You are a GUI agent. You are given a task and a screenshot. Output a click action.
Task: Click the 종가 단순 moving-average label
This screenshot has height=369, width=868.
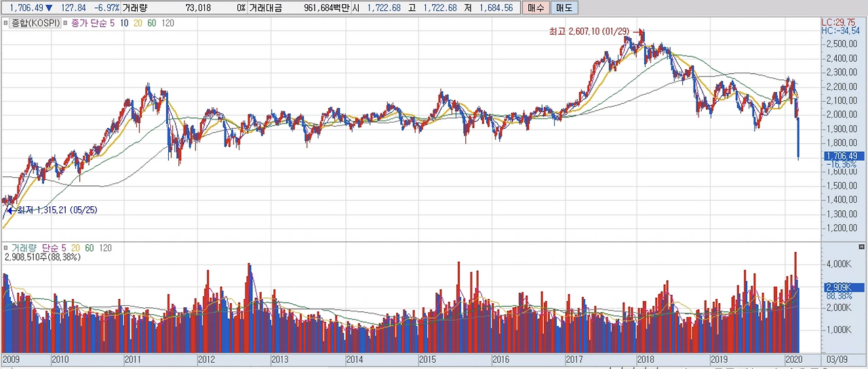click(x=90, y=22)
